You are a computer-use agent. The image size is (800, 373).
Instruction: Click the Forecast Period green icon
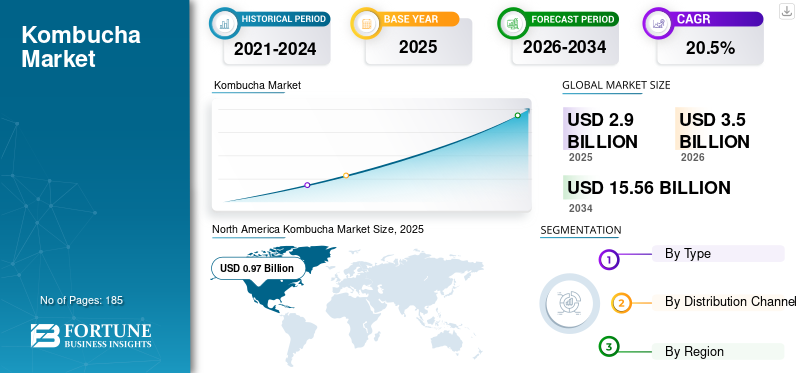pos(513,23)
